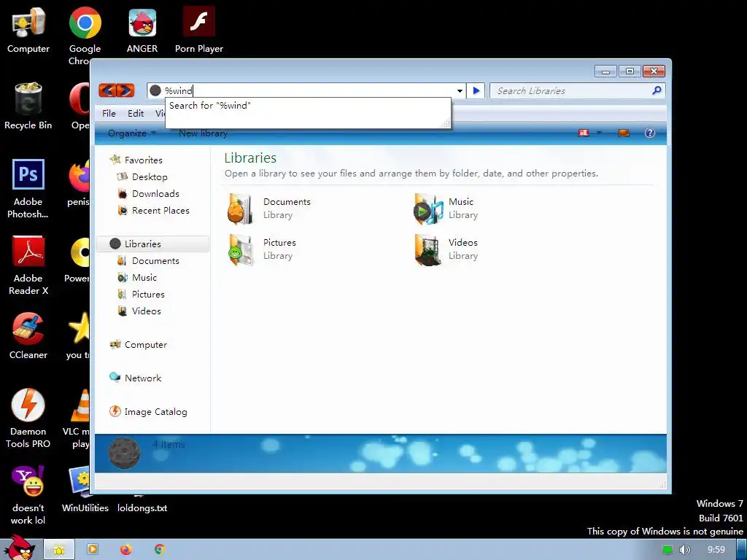
Task: Toggle the preview pane icon
Action: pyautogui.click(x=624, y=133)
